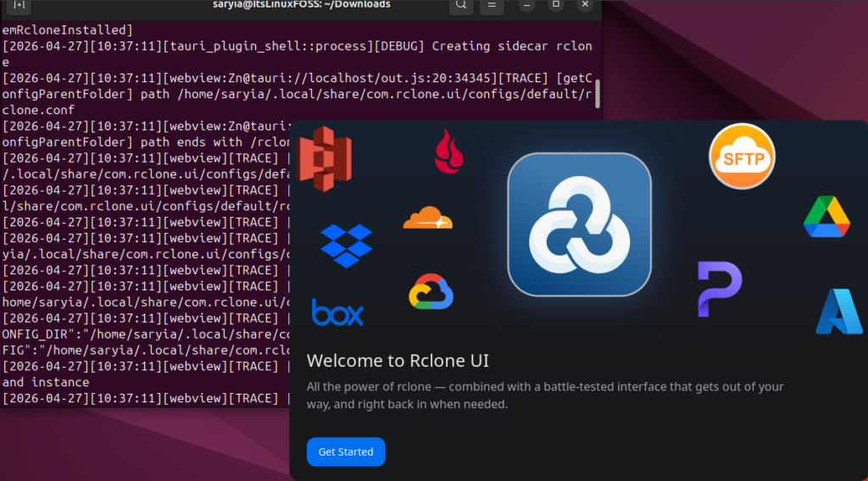Screen dimensions: 868x481
Task: Click the Google Cloud logo icon
Action: pyautogui.click(x=431, y=291)
